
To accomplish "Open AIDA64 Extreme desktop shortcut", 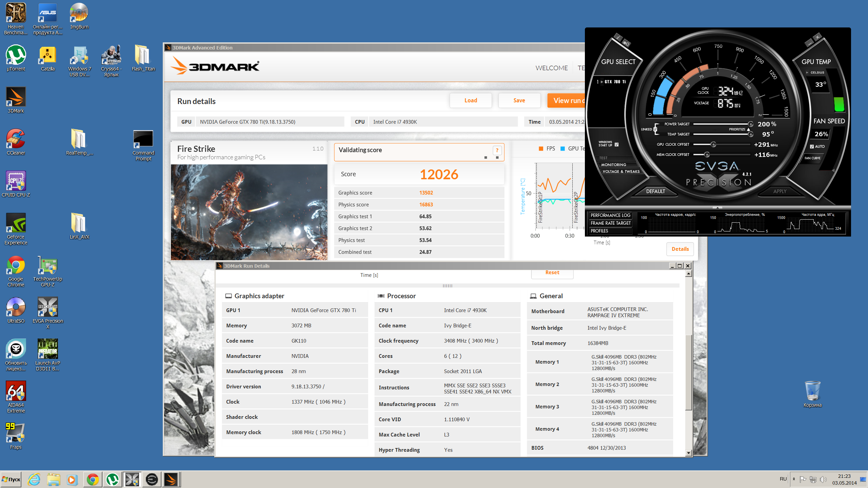I will click(x=16, y=392).
